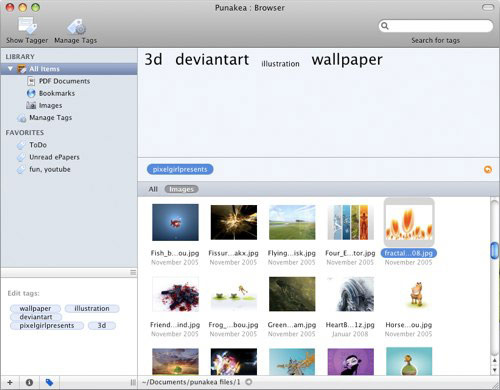The height and width of the screenshot is (390, 500).
Task: Click the info button in bottom bar
Action: (29, 382)
